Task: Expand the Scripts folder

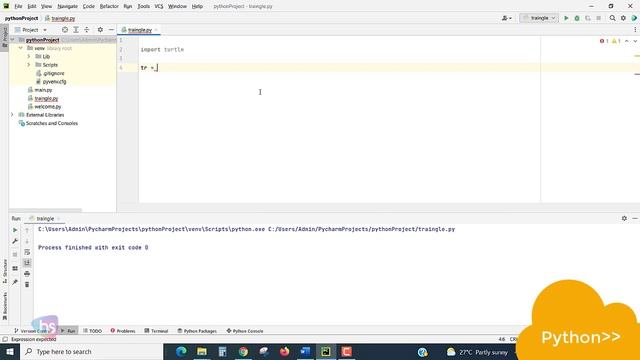Action: tap(29, 65)
